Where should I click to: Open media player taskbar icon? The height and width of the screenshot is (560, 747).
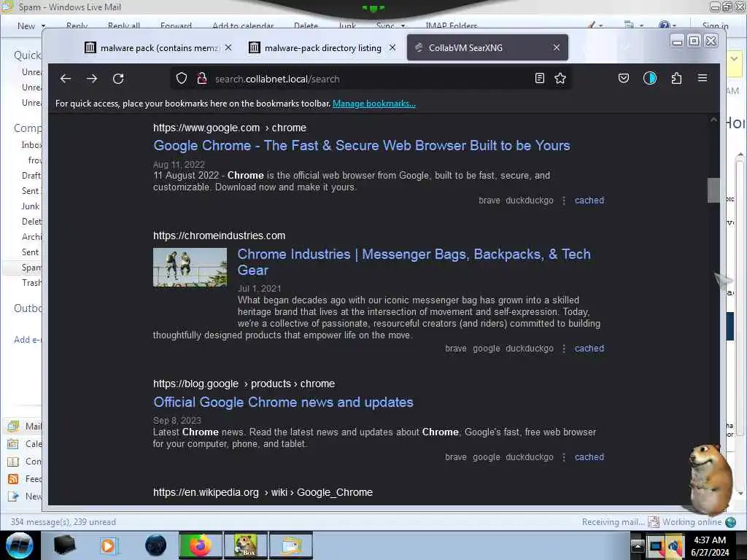pos(108,545)
